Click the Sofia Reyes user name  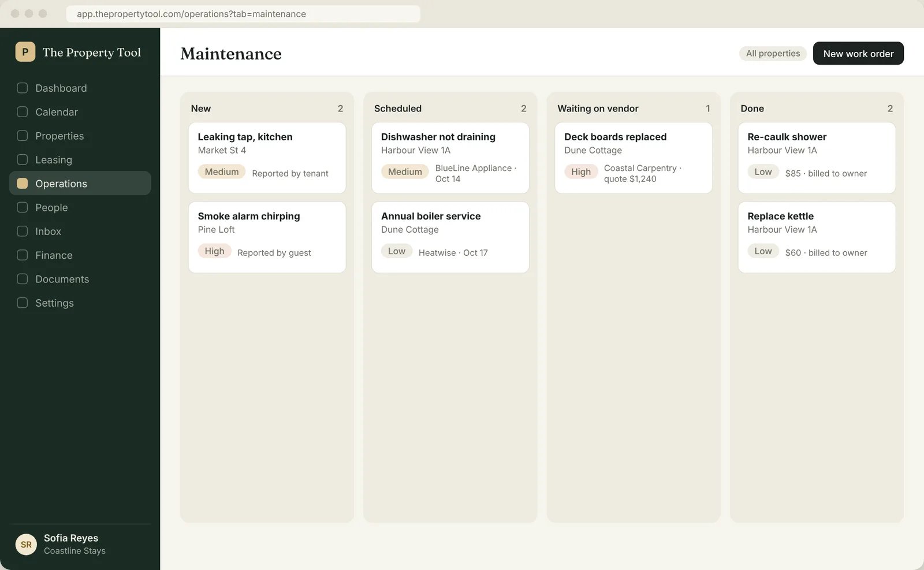coord(71,538)
